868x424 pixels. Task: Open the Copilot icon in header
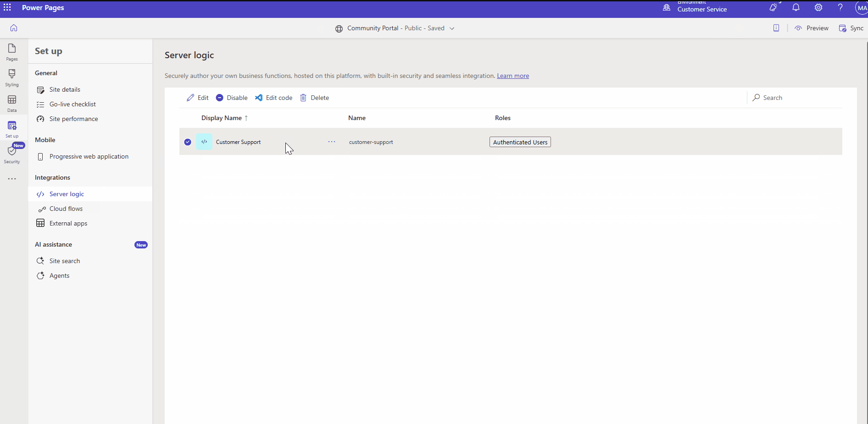pos(773,8)
